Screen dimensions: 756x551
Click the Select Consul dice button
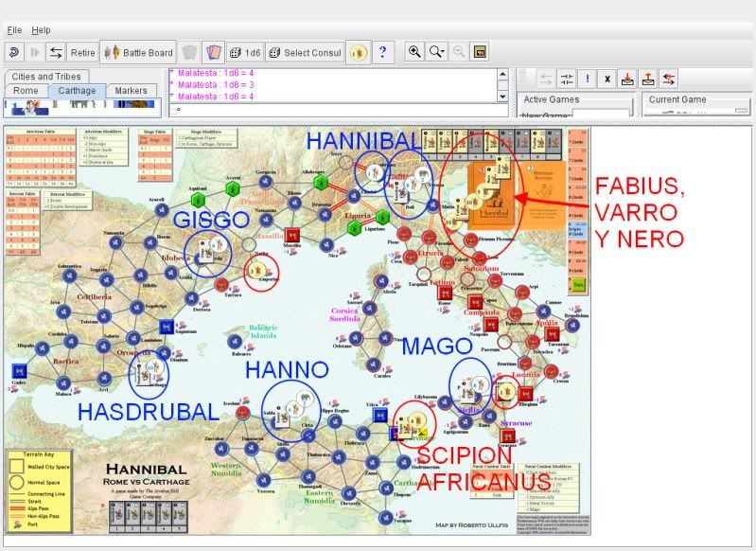(305, 53)
